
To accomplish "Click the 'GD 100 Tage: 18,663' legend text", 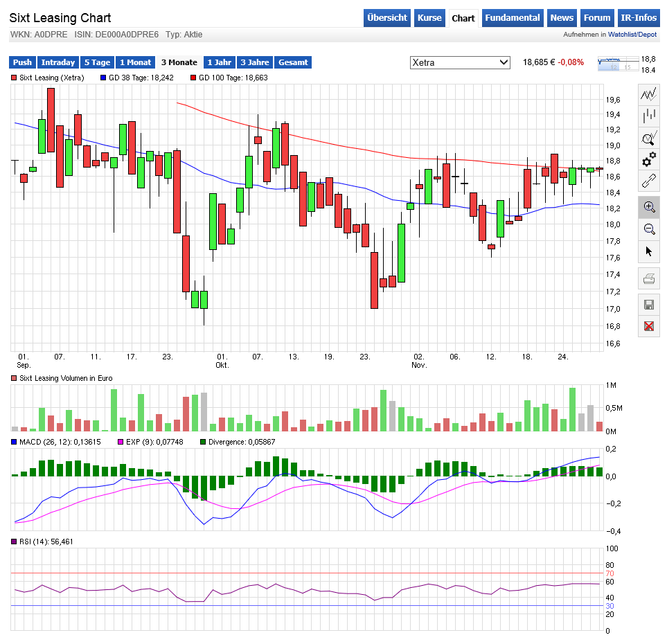I will pos(233,78).
